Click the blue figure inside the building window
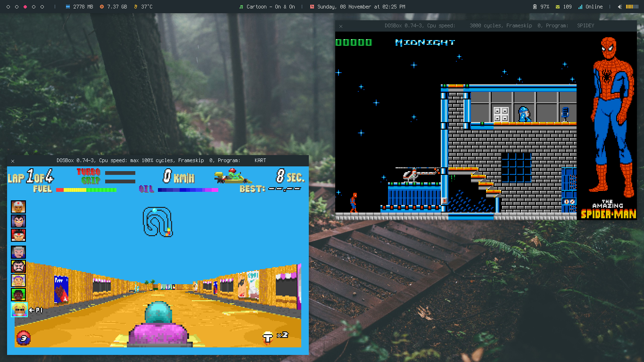Viewport: 644px width, 362px height. 524,114
